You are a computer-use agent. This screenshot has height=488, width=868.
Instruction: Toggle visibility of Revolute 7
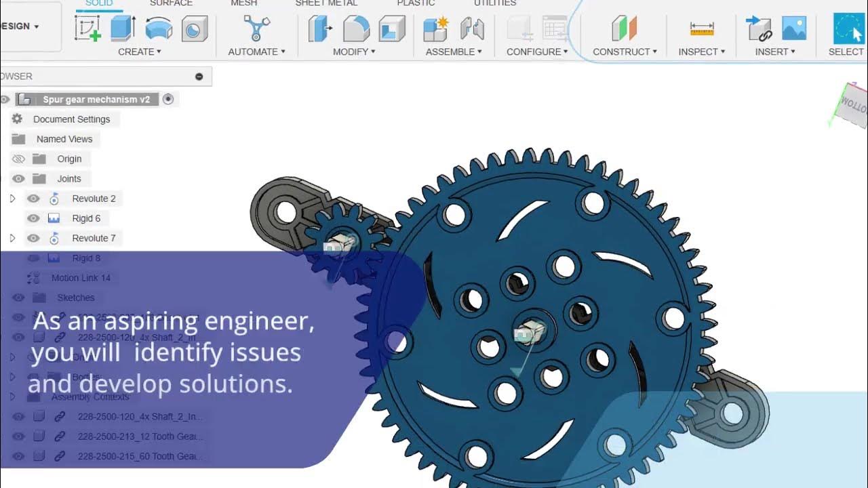coord(33,238)
